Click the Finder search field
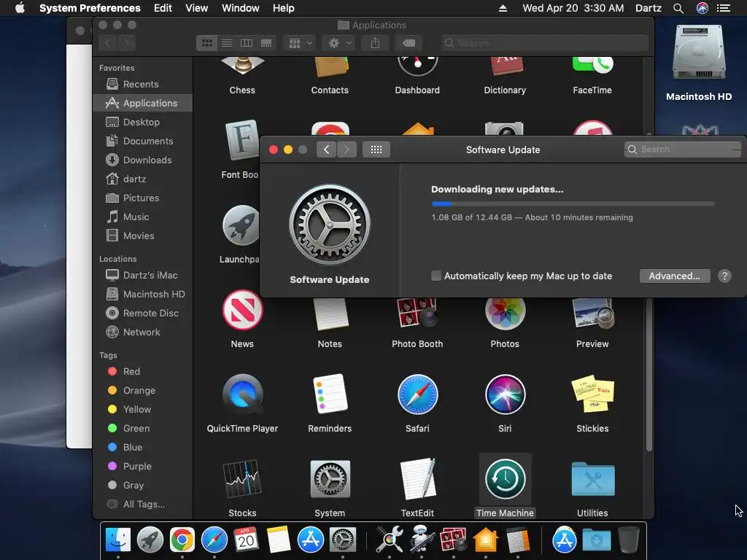Image resolution: width=747 pixels, height=560 pixels. pyautogui.click(x=545, y=43)
